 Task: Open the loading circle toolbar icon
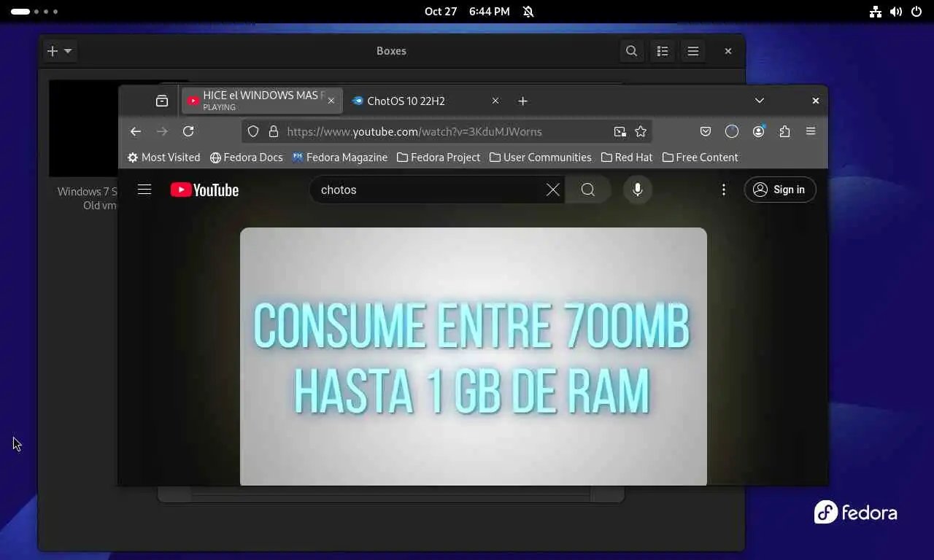coord(732,131)
